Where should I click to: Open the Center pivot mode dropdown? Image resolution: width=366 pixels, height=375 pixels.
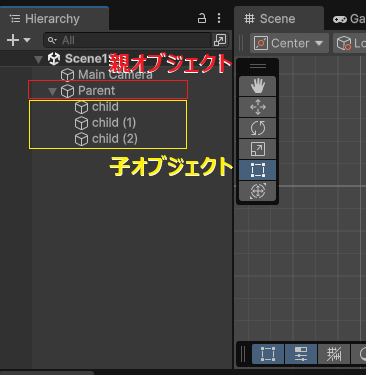[289, 43]
